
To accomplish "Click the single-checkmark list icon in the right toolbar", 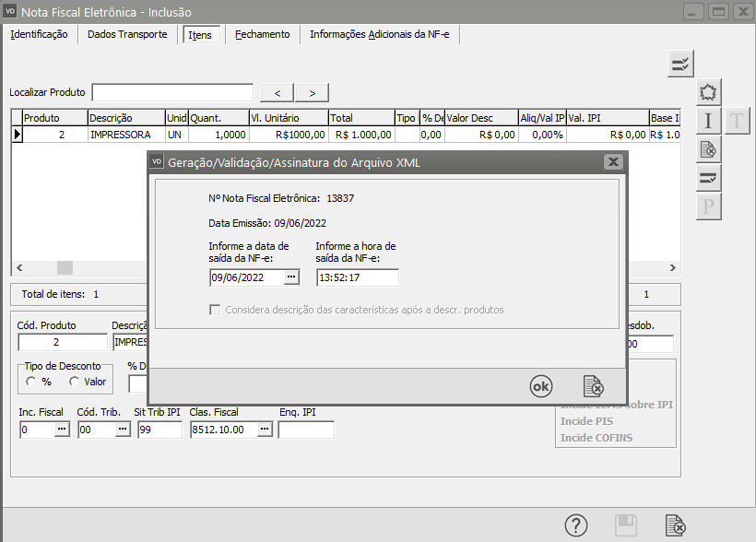I will click(x=708, y=177).
